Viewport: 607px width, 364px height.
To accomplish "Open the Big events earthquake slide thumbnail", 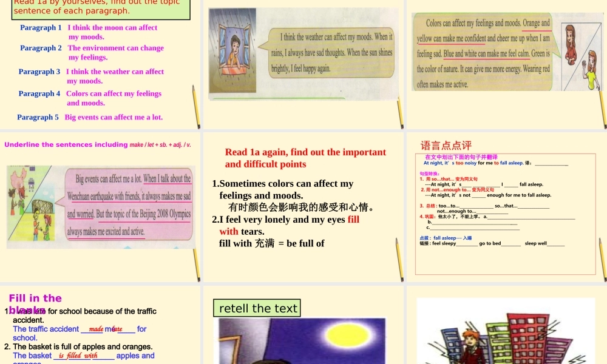I will tap(100, 207).
